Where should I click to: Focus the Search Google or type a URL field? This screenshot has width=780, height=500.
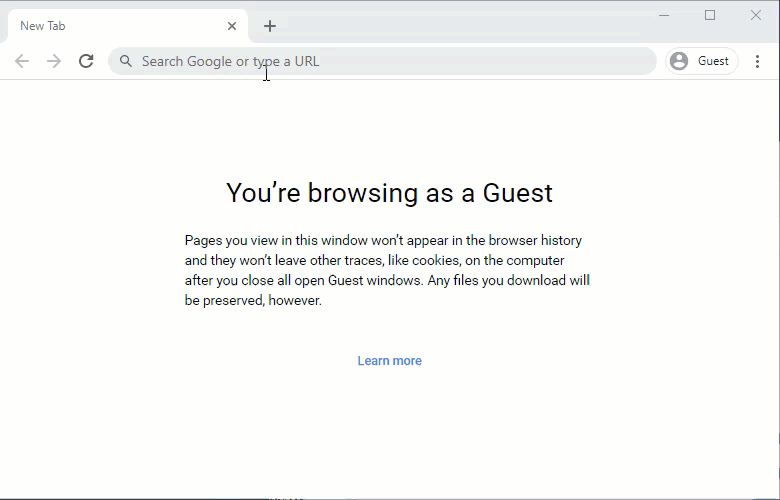coord(390,61)
